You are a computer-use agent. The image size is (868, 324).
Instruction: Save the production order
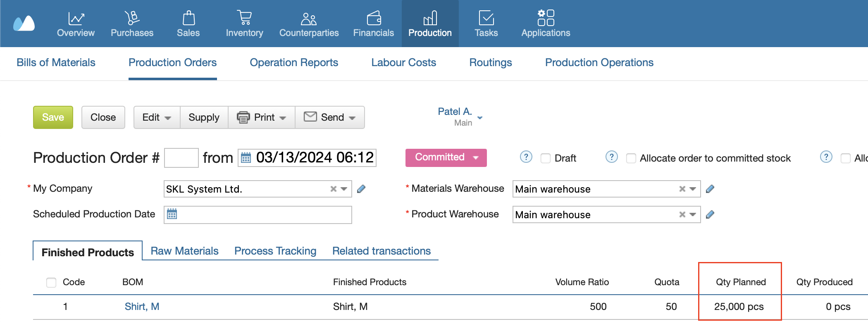(53, 117)
